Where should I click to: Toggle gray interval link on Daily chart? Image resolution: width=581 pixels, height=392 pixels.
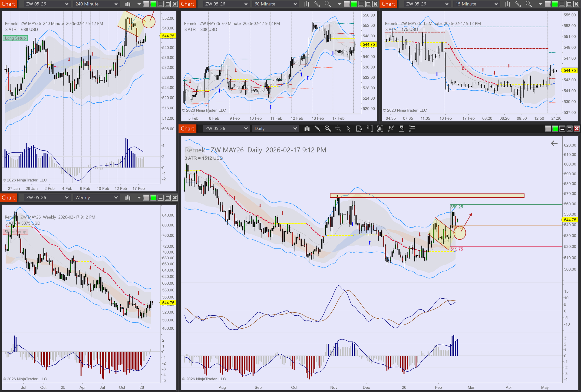pos(548,129)
